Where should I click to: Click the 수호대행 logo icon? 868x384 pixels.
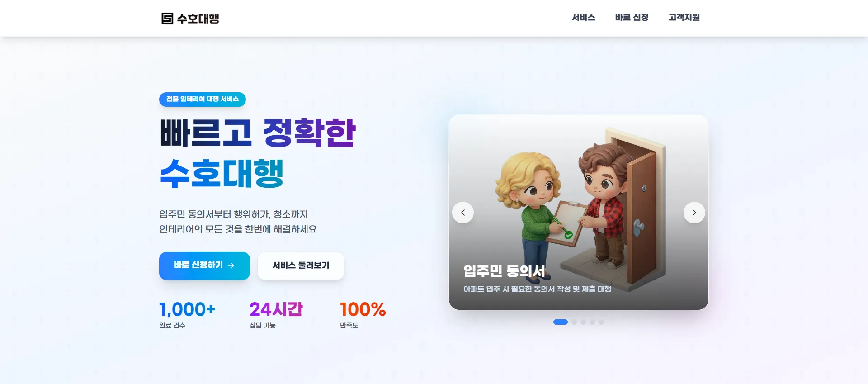(167, 19)
